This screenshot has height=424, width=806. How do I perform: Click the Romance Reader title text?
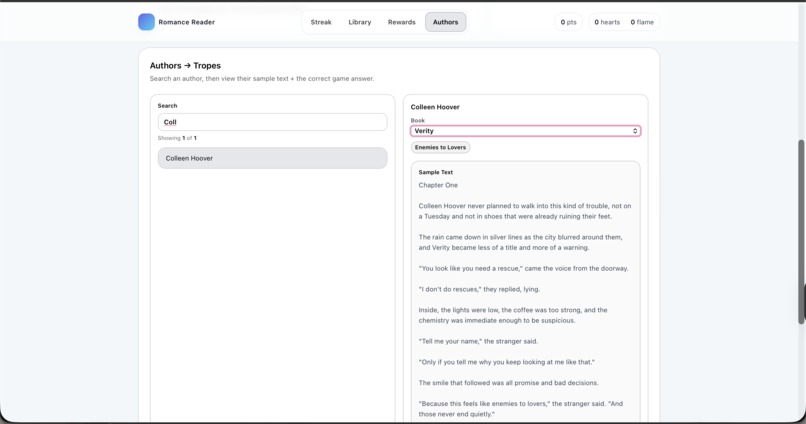pos(187,22)
